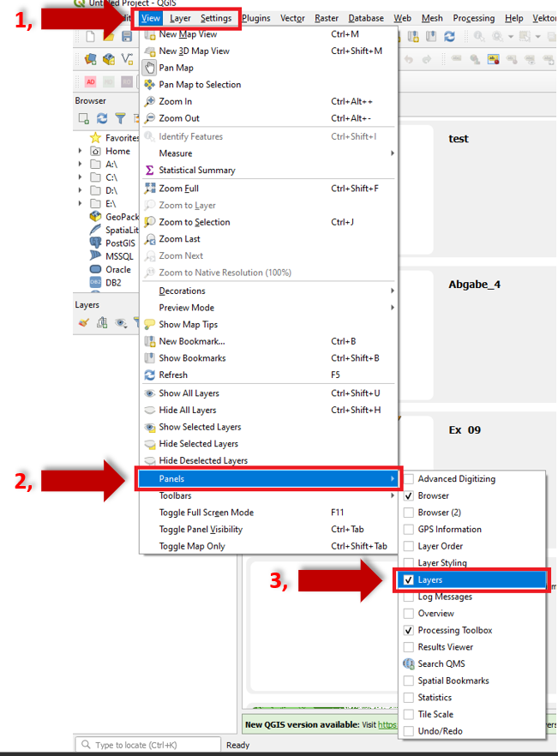Click the PostGIS elephant icon in Browser
The height and width of the screenshot is (756, 558).
tap(95, 243)
